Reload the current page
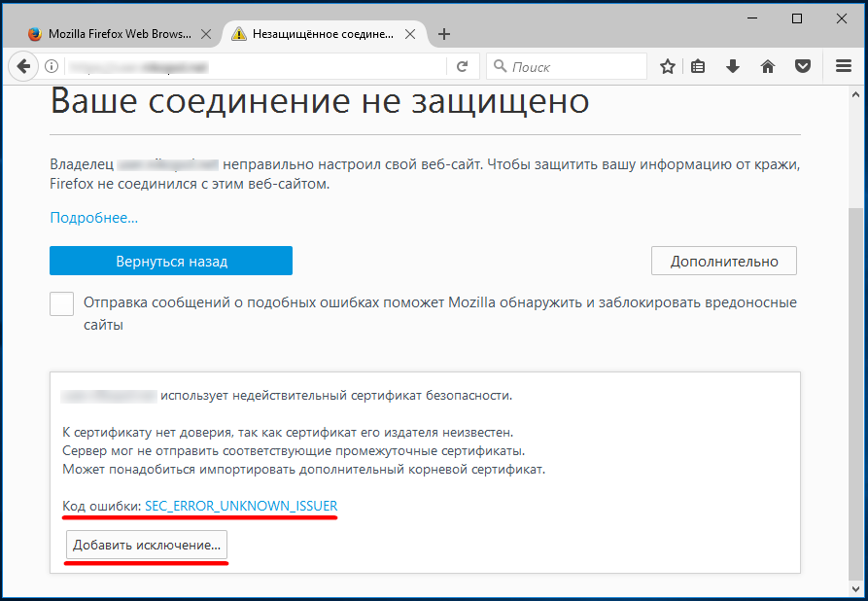Image resolution: width=868 pixels, height=601 pixels. click(463, 67)
